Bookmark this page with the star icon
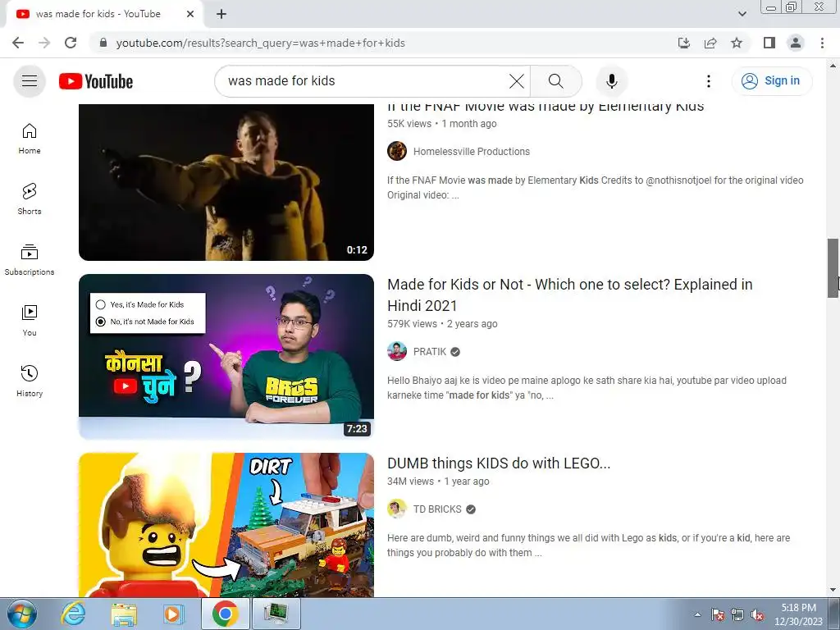Viewport: 840px width, 630px height. click(737, 43)
